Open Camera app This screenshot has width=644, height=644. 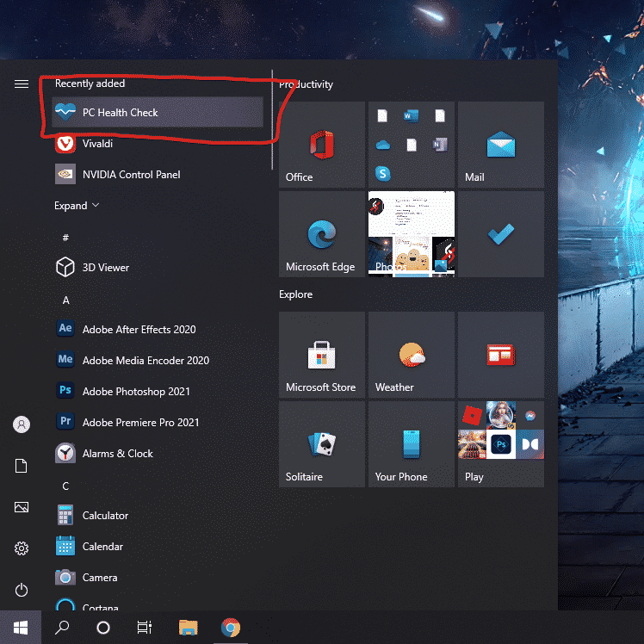(x=158, y=578)
